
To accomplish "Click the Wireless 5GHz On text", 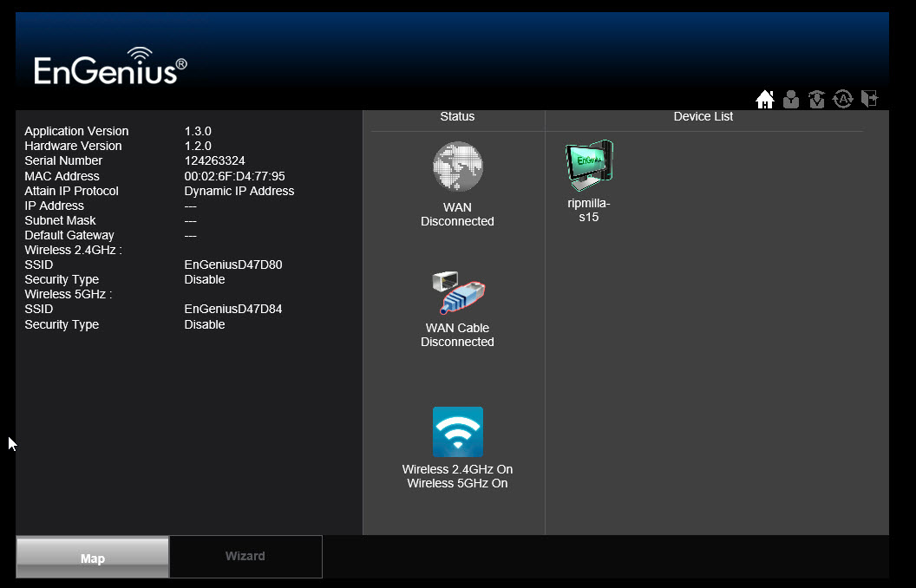I will [457, 484].
